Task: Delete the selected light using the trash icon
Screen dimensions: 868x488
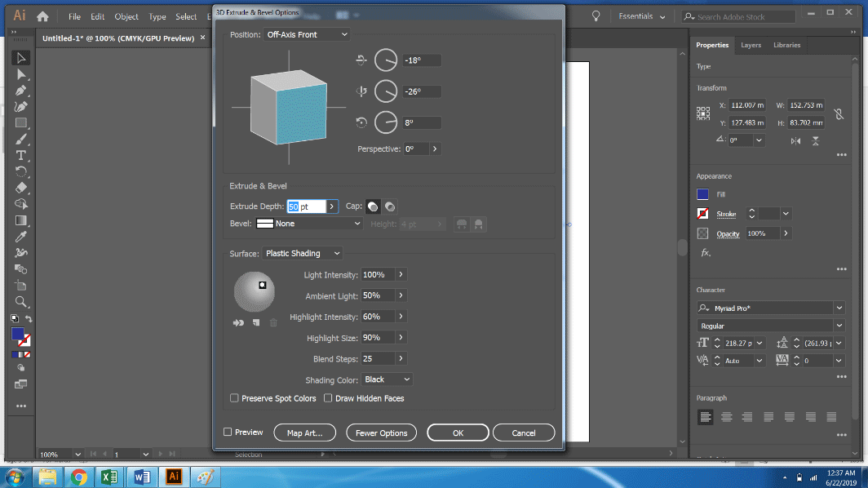Action: pos(273,322)
